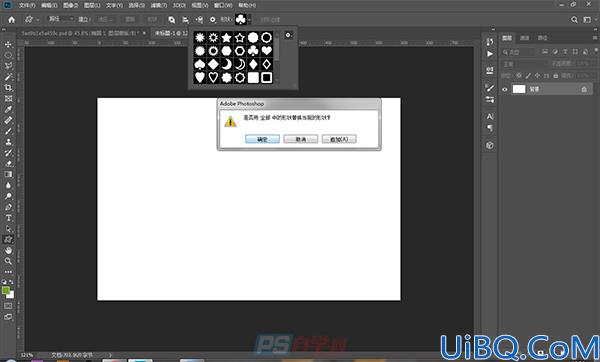The width and height of the screenshot is (600, 362).
Task: Select the Brush tool
Action: coord(8,131)
